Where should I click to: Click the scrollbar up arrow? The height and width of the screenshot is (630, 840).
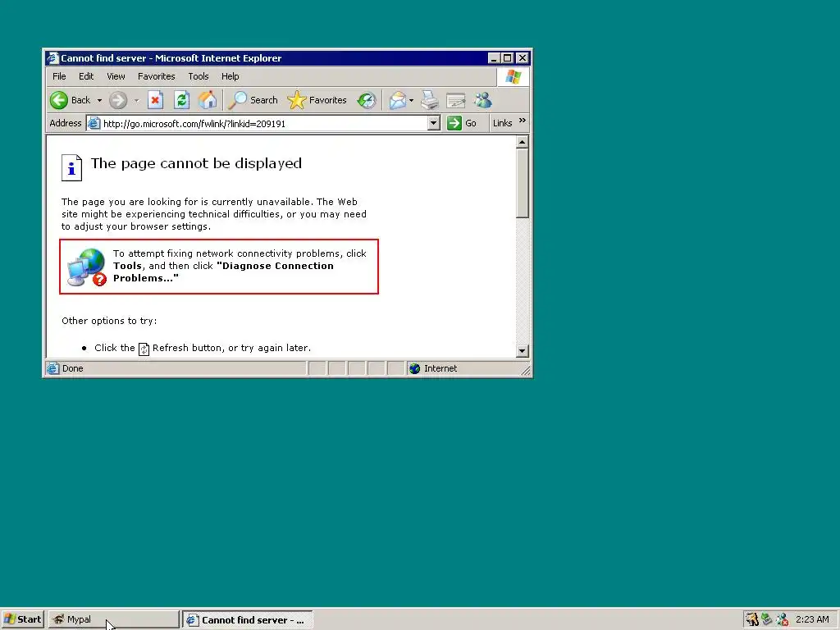pos(522,142)
